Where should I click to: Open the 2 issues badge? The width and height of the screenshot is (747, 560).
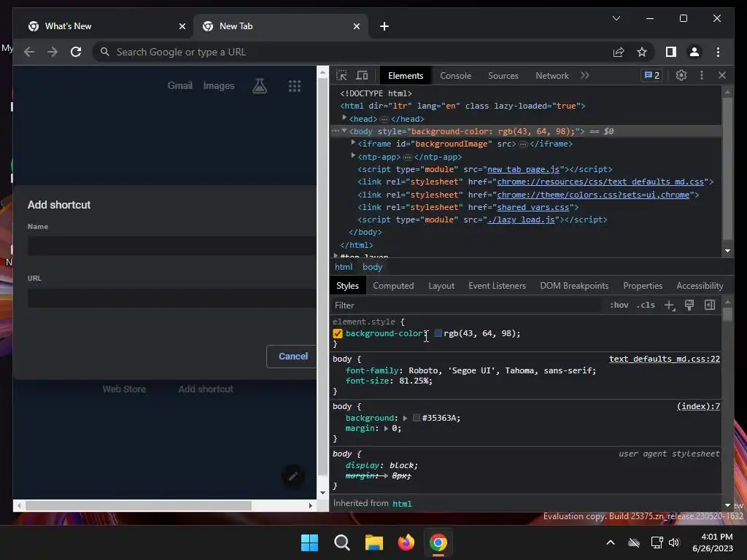(x=651, y=75)
